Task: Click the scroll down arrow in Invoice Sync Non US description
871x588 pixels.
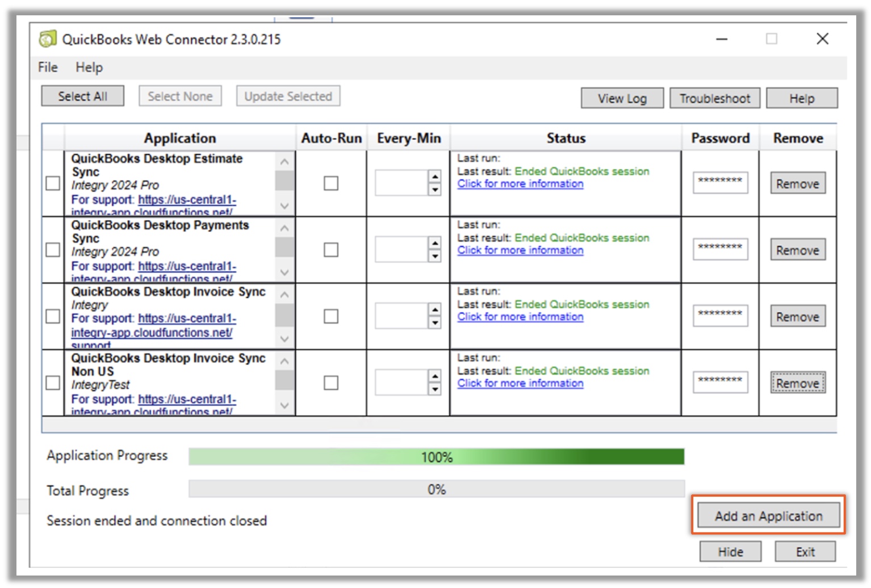Action: [284, 405]
